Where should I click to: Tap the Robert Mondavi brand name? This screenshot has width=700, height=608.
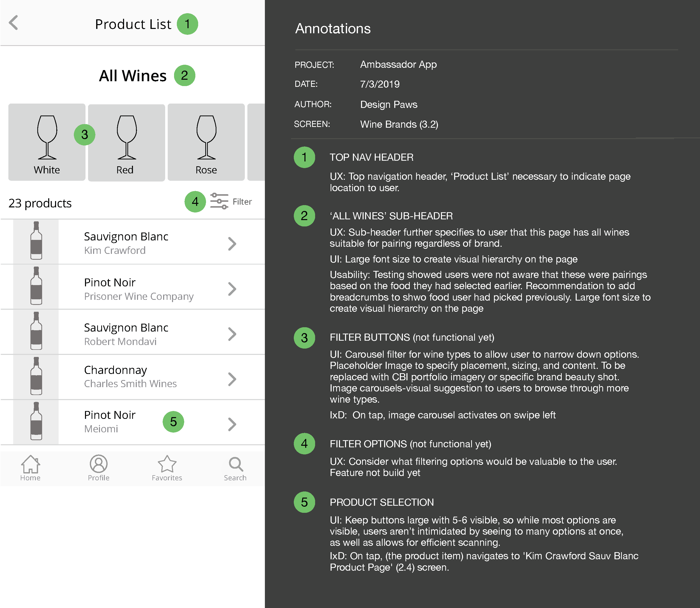tap(121, 342)
